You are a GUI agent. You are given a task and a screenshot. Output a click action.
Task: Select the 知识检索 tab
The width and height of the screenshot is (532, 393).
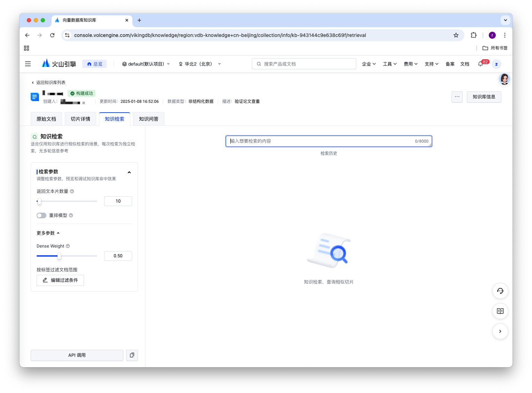pyautogui.click(x=115, y=119)
